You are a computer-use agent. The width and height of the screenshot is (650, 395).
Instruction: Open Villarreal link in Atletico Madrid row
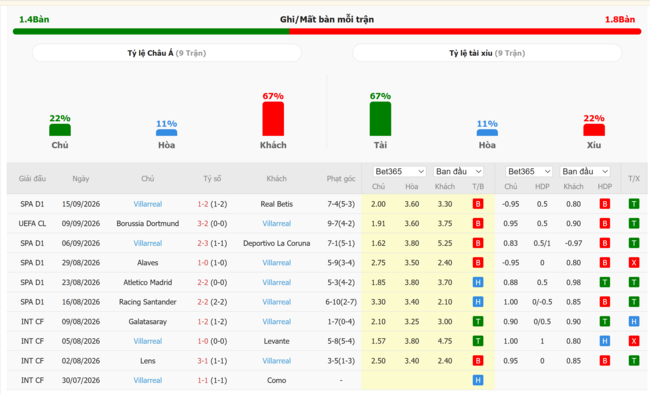coord(276,282)
